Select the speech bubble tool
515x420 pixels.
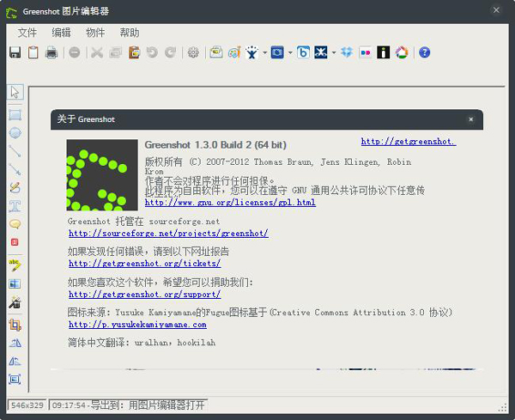click(15, 224)
